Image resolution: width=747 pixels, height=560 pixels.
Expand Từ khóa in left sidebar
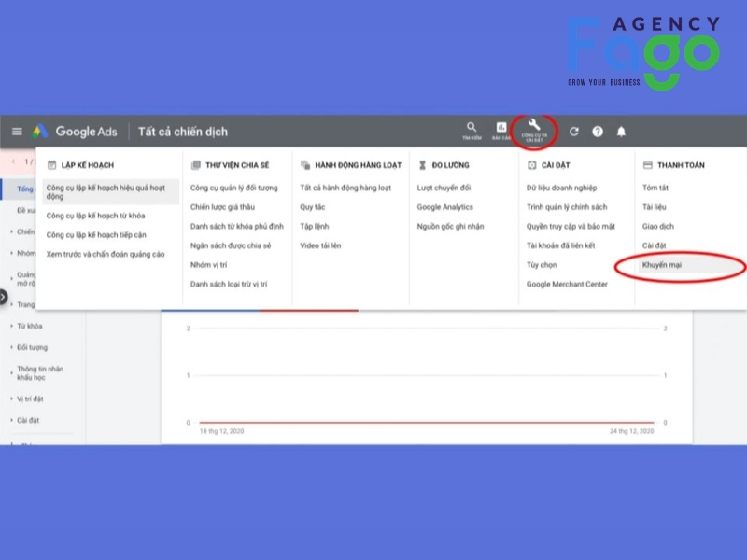(x=29, y=326)
